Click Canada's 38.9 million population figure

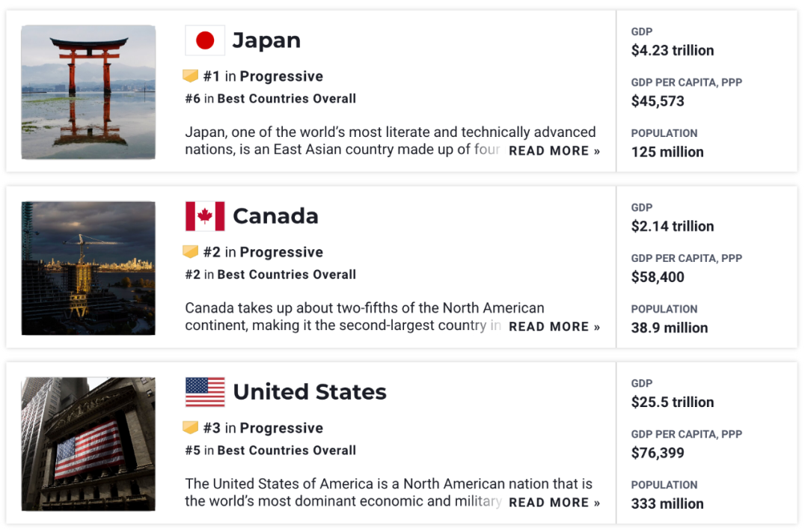(670, 328)
